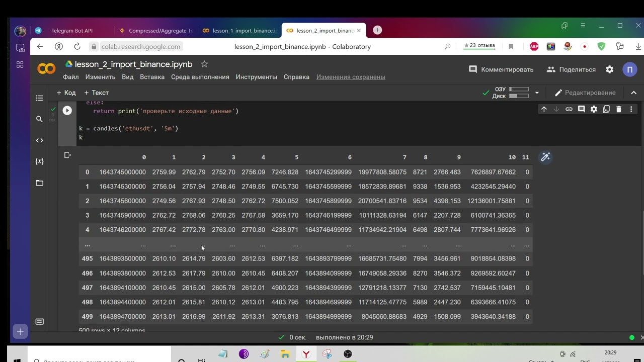Open the account avatar П
Screen dimensions: 644x362
[x=630, y=69]
